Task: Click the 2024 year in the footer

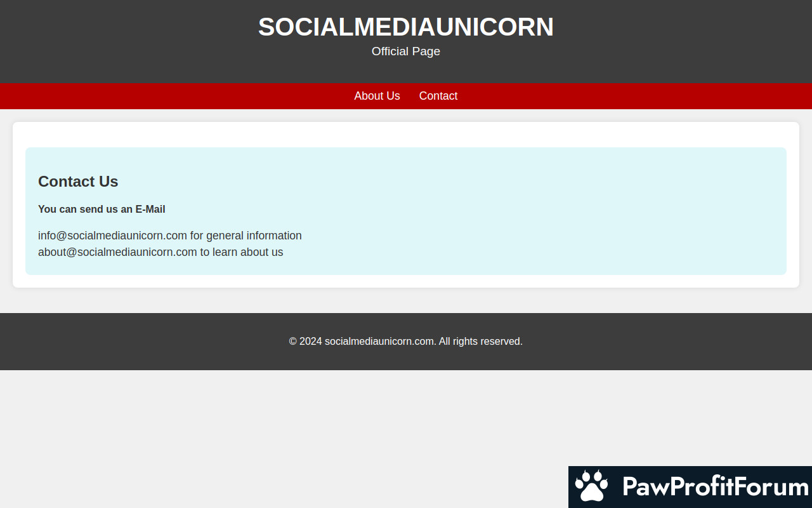Action: pyautogui.click(x=311, y=342)
